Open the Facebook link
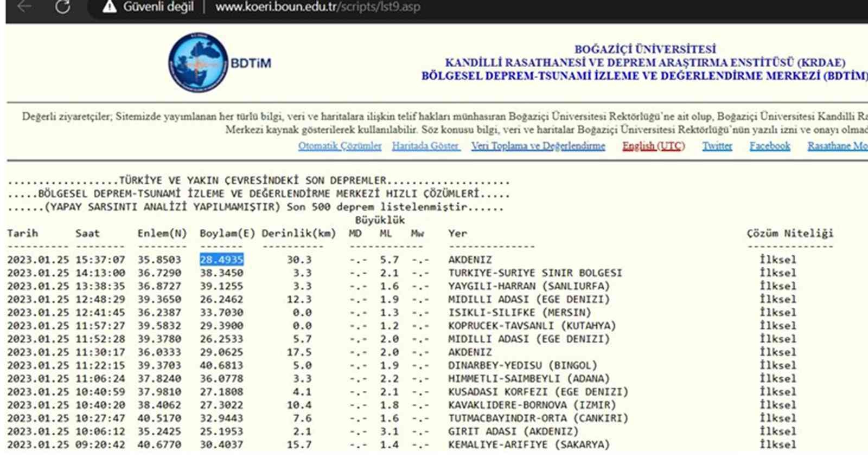The image size is (868, 471). click(x=770, y=146)
